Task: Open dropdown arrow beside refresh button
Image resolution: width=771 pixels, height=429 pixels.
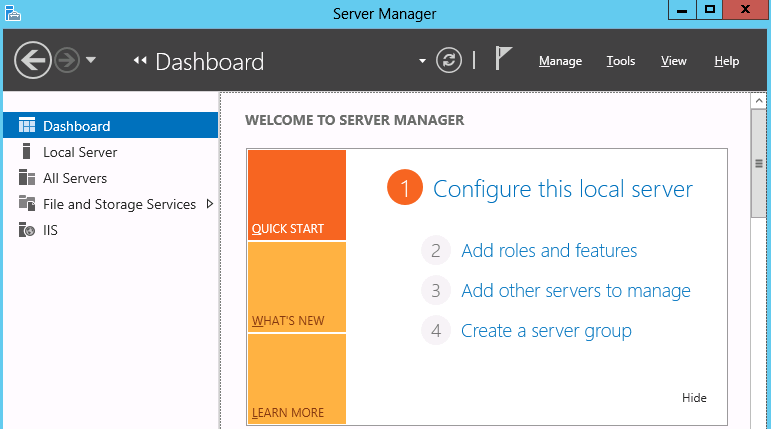Action: pos(422,61)
